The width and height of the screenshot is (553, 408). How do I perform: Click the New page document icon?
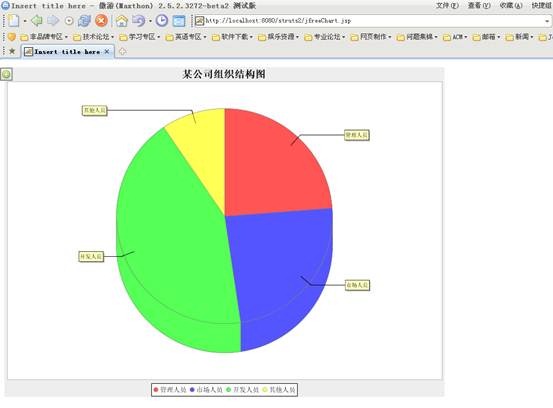(13, 21)
